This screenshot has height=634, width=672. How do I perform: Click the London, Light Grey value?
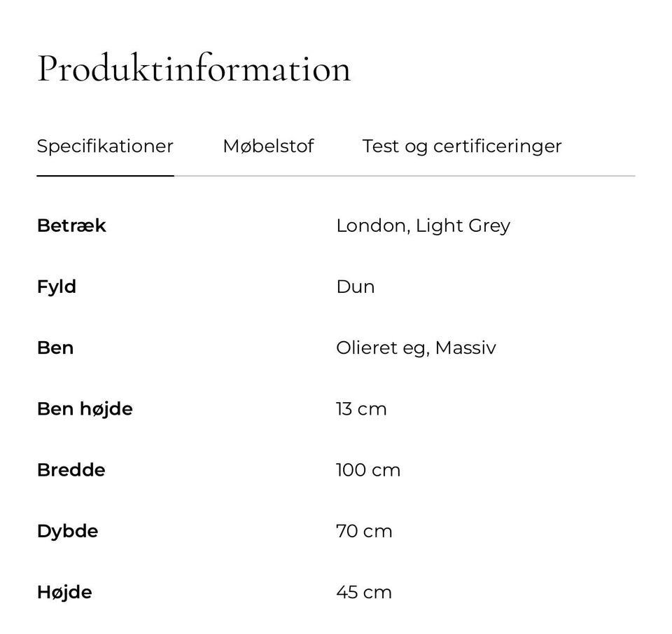(423, 226)
